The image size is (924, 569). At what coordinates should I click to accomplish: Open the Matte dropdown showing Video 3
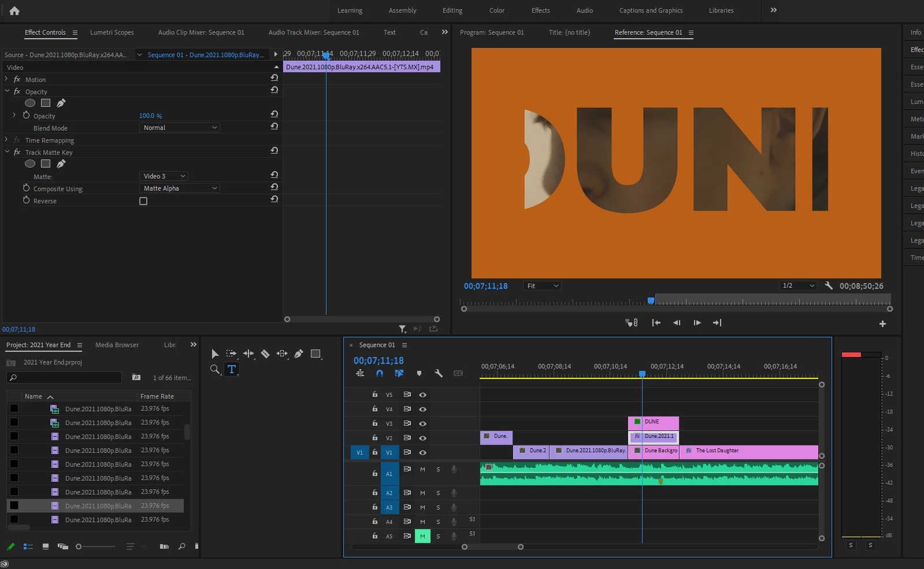(164, 176)
